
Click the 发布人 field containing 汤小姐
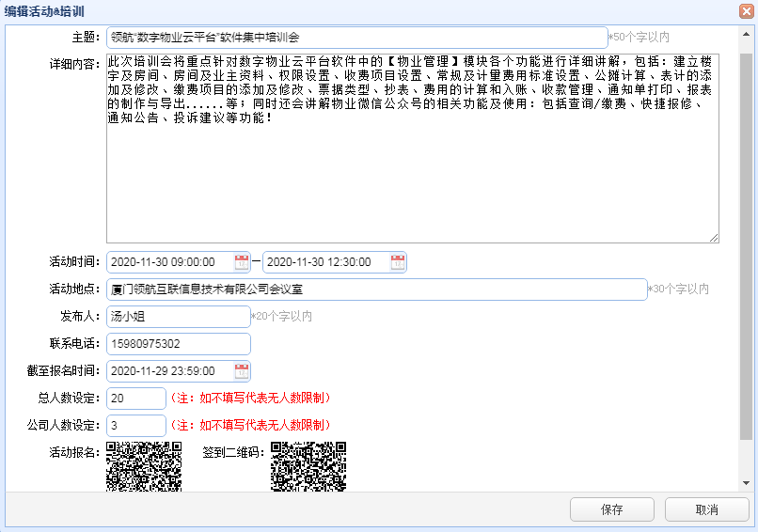pos(178,317)
